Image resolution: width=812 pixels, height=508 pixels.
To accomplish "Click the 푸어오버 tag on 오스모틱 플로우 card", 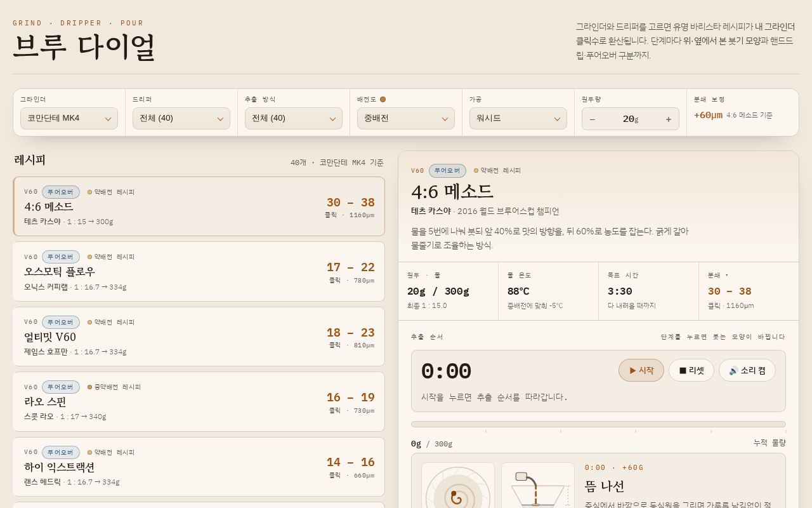I will point(61,257).
